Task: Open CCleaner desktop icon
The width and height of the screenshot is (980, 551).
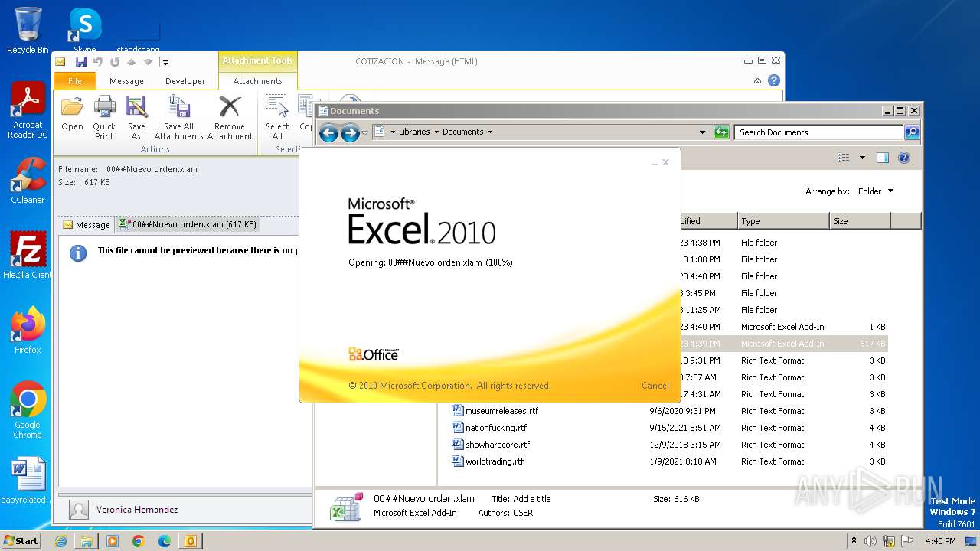Action: [28, 181]
